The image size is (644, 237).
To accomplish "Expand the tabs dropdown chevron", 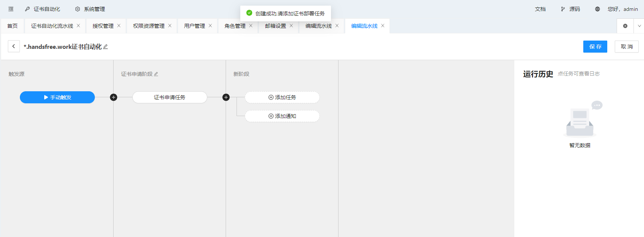I will tap(639, 26).
